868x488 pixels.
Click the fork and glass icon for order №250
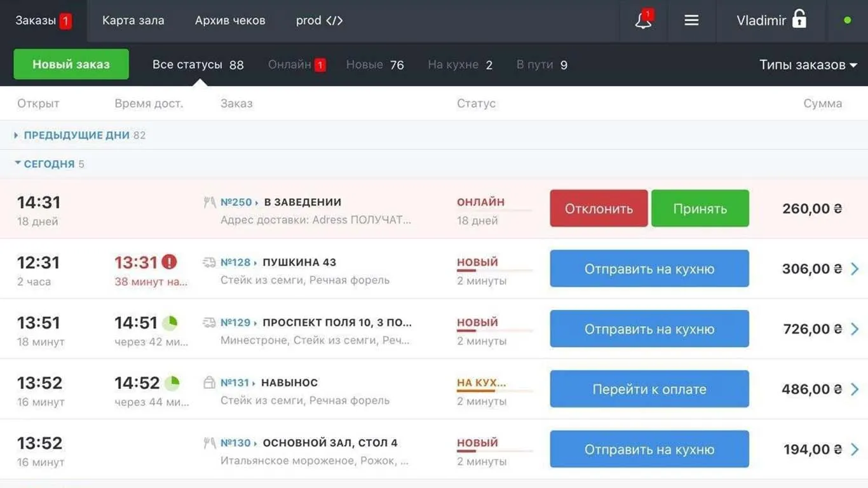pyautogui.click(x=209, y=202)
